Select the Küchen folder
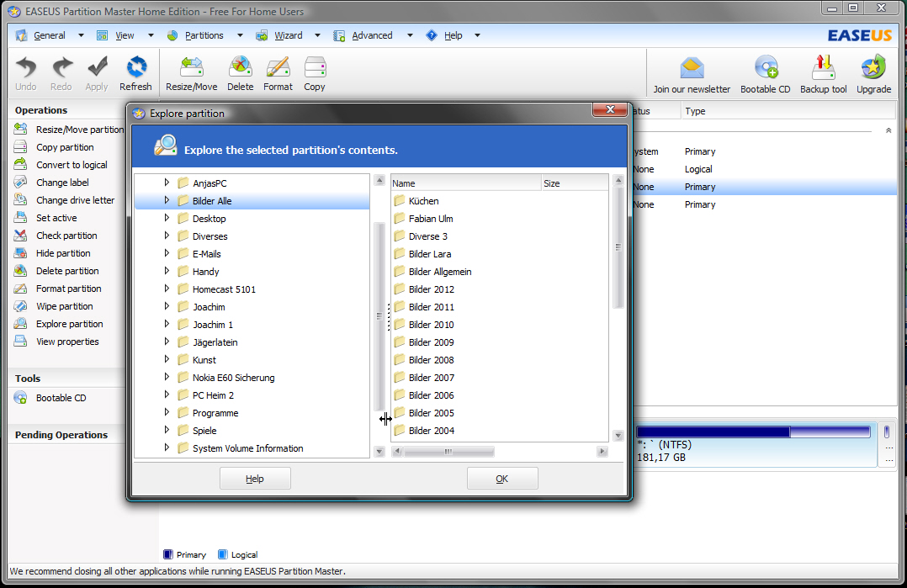907x588 pixels. [423, 200]
